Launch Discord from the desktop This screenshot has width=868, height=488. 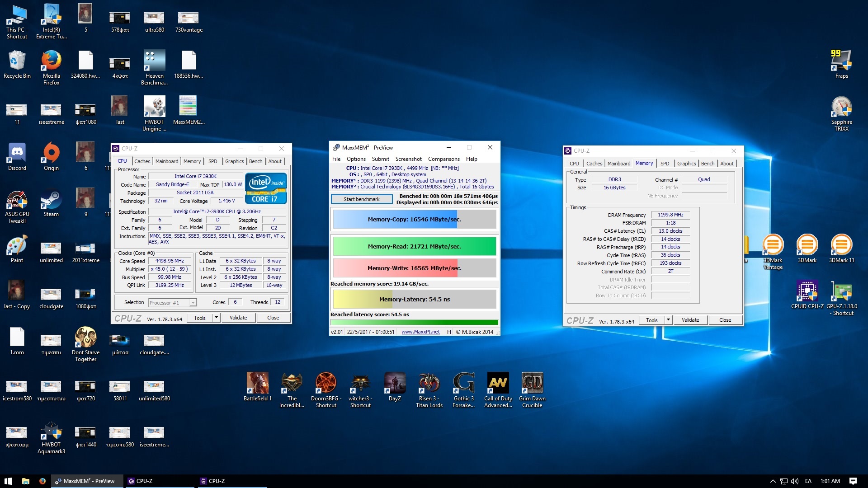[17, 157]
